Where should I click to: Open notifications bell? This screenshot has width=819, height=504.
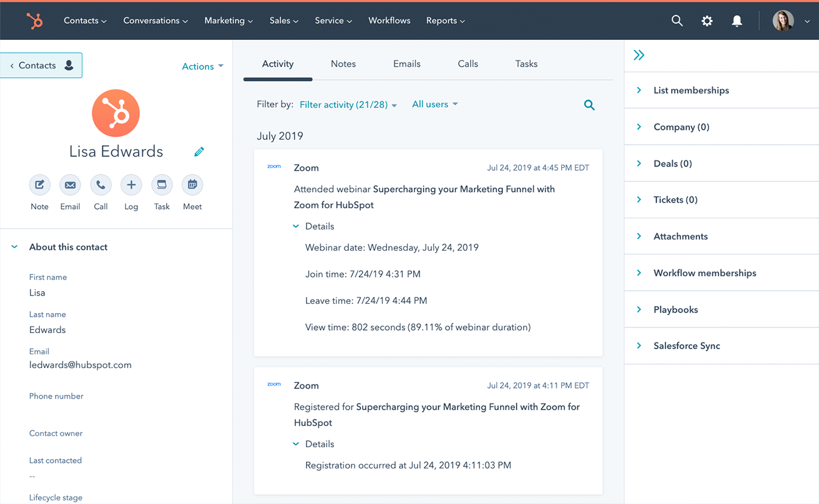[x=737, y=21]
